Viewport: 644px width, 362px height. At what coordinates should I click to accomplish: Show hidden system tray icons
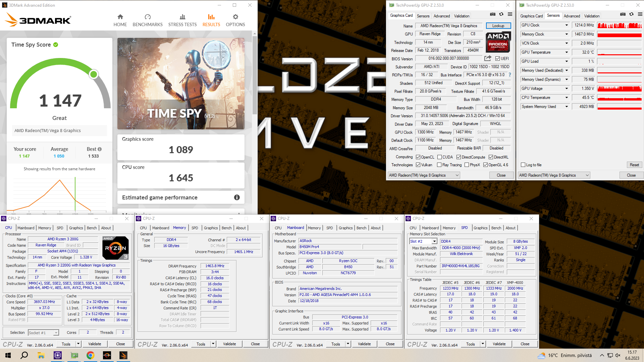(602, 355)
